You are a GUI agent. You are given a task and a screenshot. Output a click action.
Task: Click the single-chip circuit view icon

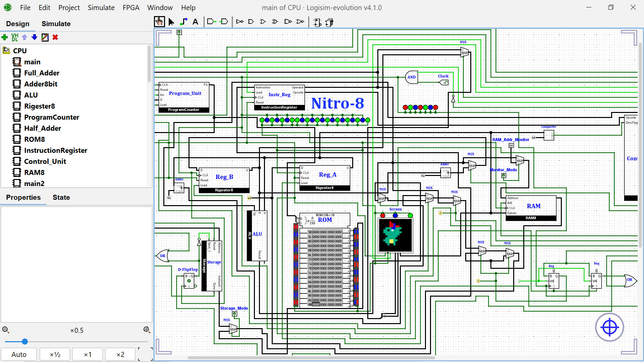coord(317,22)
